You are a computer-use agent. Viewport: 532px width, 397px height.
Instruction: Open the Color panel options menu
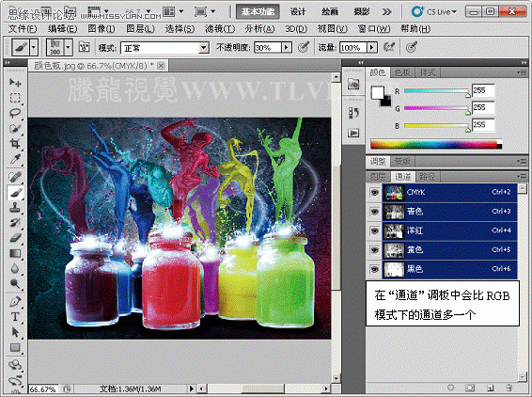pos(521,72)
